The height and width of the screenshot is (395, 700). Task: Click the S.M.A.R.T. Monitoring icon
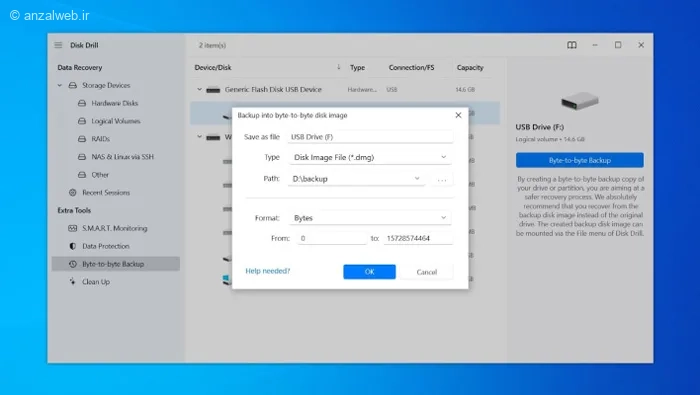(x=72, y=228)
